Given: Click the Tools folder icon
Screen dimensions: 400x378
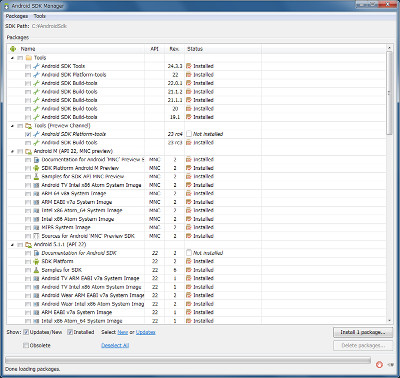Looking at the screenshot, I should coord(29,58).
